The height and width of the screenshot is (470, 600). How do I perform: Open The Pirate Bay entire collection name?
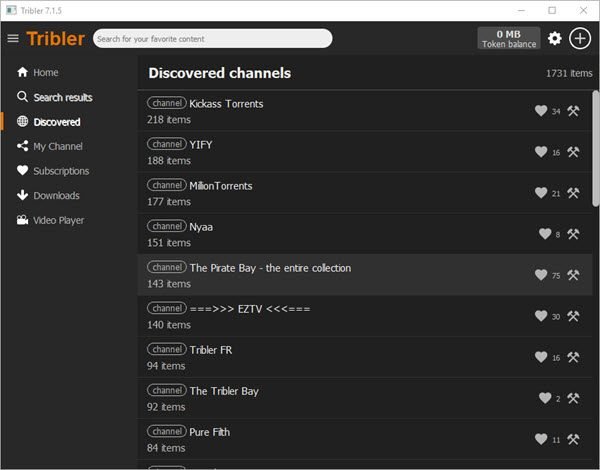click(x=270, y=268)
